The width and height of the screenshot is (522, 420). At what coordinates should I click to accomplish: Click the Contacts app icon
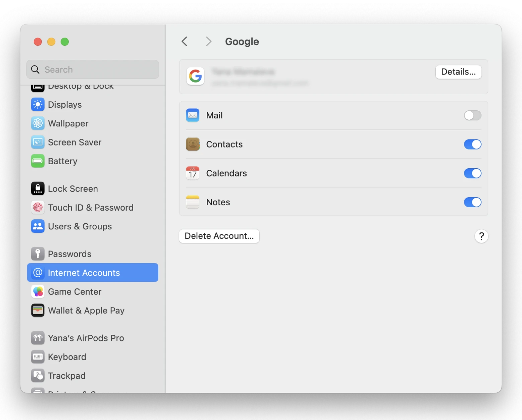[193, 144]
